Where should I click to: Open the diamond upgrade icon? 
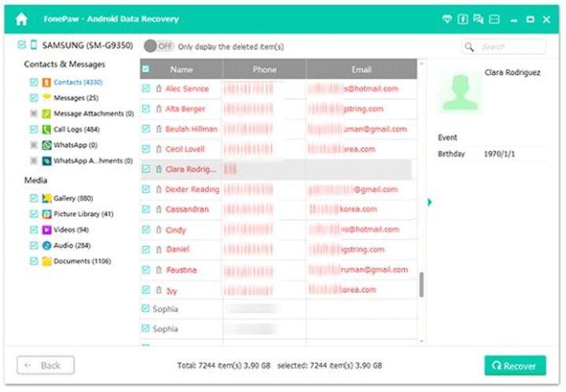[x=447, y=19]
